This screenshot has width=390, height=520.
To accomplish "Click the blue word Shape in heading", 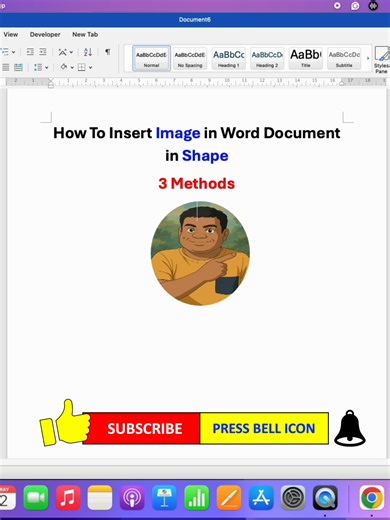I will (205, 156).
